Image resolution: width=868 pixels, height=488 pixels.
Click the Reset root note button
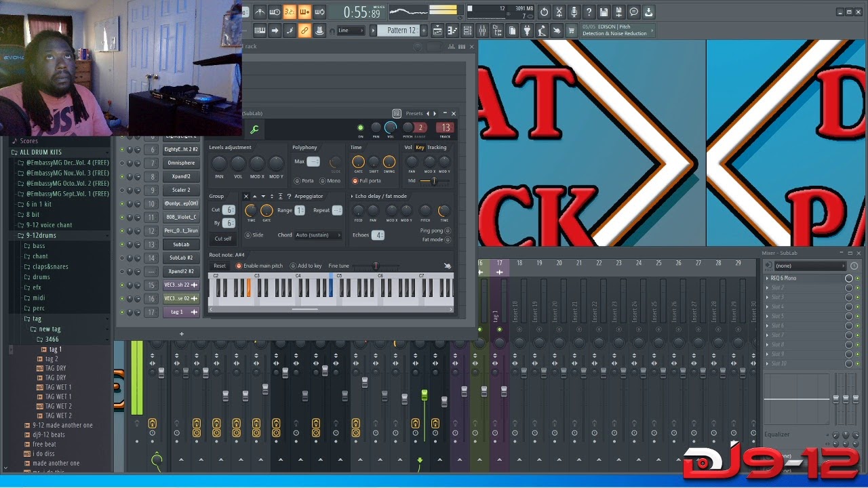pyautogui.click(x=219, y=266)
